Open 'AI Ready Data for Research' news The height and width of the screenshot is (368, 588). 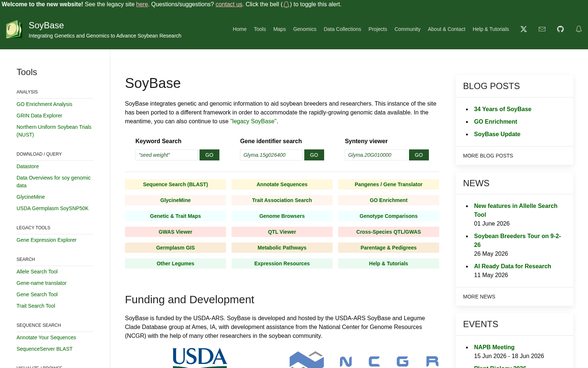513,266
